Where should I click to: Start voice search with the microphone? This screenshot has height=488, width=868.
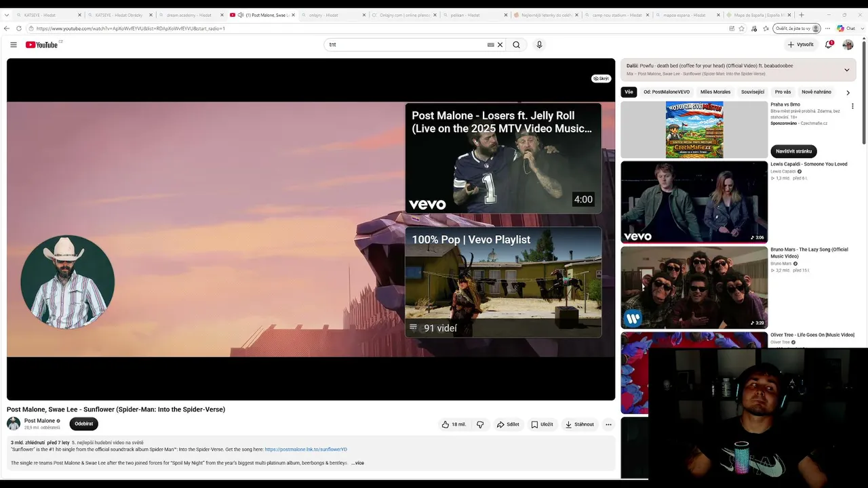[x=539, y=45]
